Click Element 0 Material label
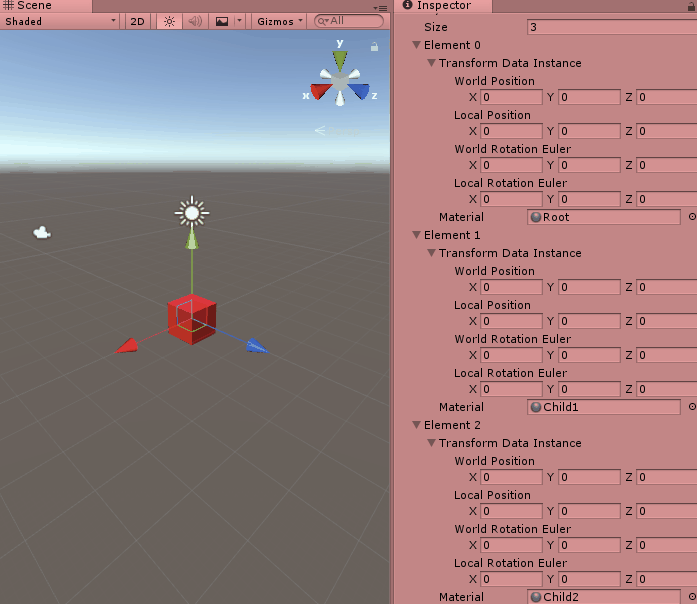 (461, 217)
